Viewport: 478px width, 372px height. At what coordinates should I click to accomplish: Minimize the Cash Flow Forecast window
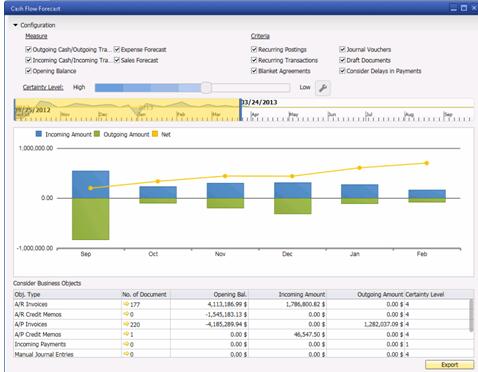[x=454, y=9]
